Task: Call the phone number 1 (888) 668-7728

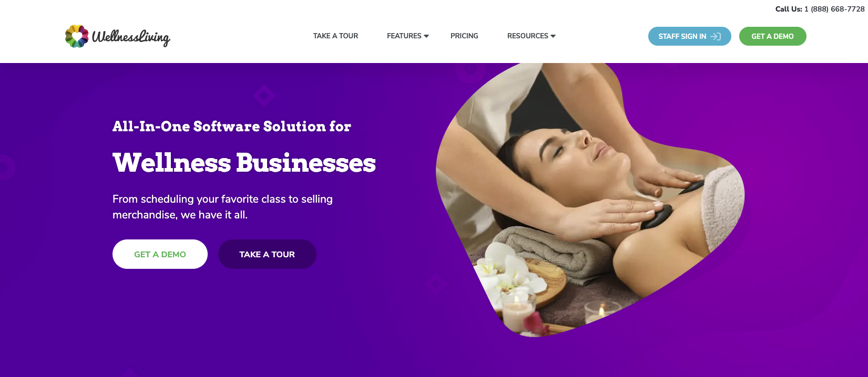Action: pos(834,9)
